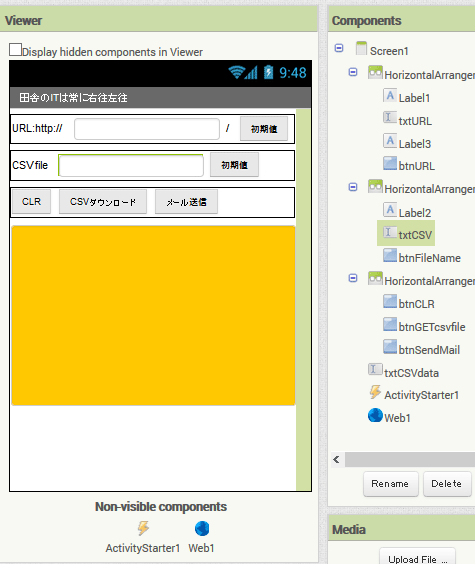The image size is (476, 564).
Task: Select ActivityStarter1 lightning icon in Components tree
Action: click(375, 392)
